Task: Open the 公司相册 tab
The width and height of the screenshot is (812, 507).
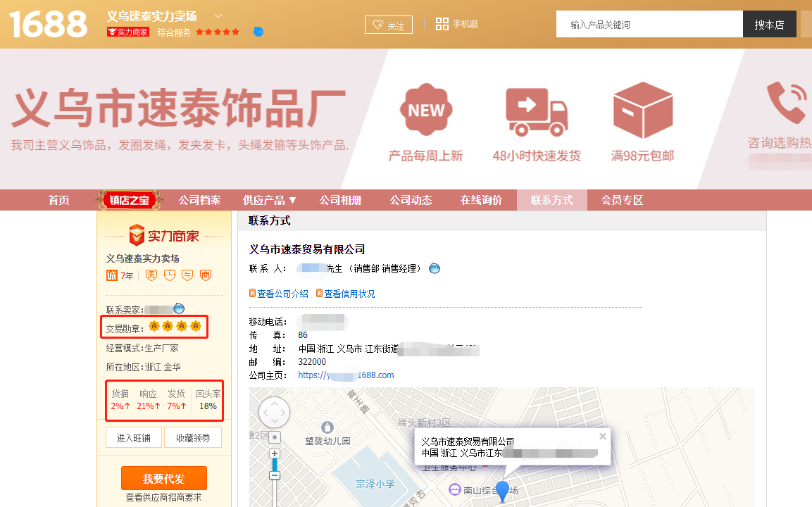Action: [x=340, y=200]
